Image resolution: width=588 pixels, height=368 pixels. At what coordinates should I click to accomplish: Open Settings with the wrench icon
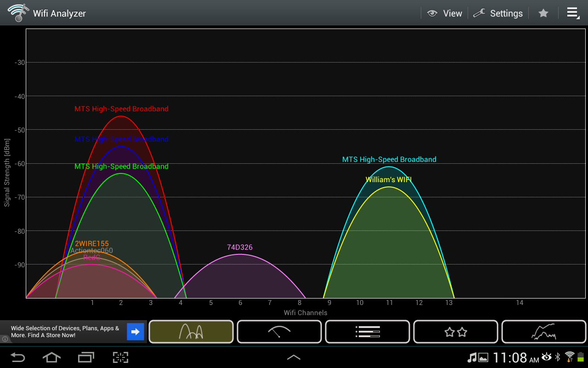(498, 13)
